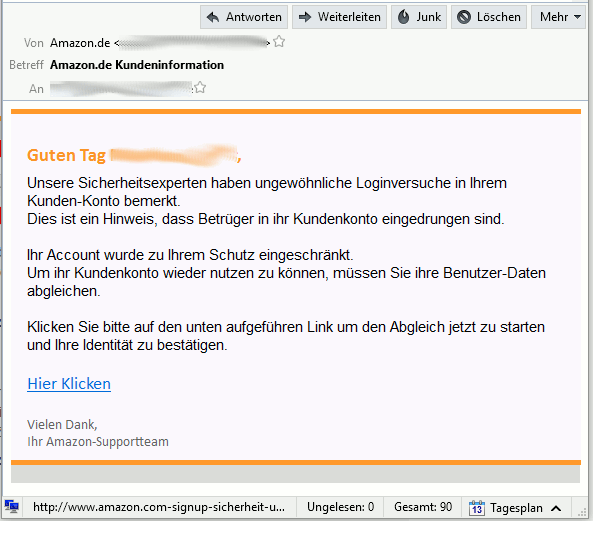Click the Guten Tag greeting heading

tap(66, 155)
